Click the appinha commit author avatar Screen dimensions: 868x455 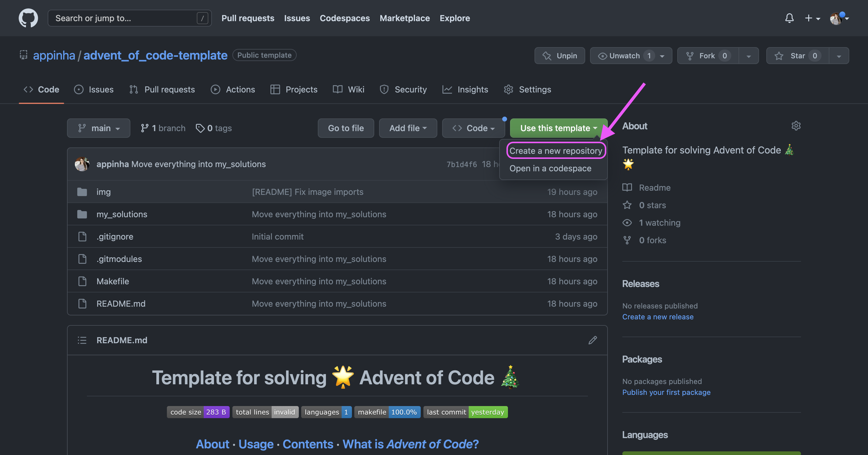pos(82,164)
